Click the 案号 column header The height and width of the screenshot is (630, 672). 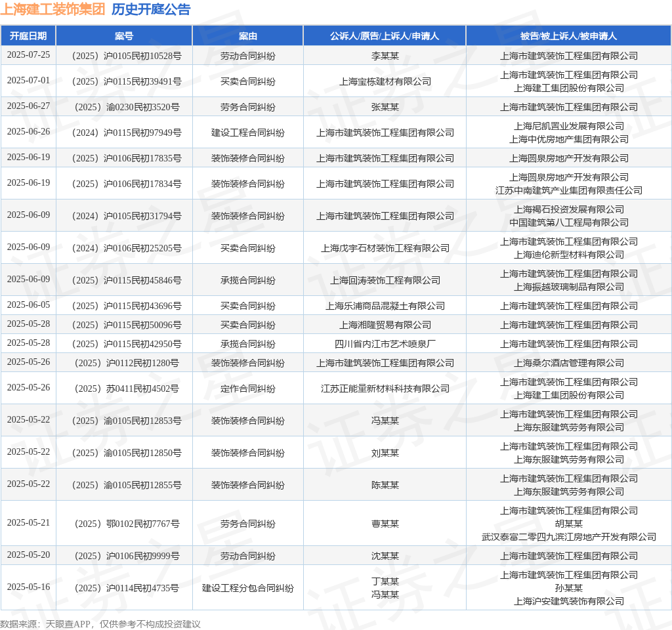[124, 36]
